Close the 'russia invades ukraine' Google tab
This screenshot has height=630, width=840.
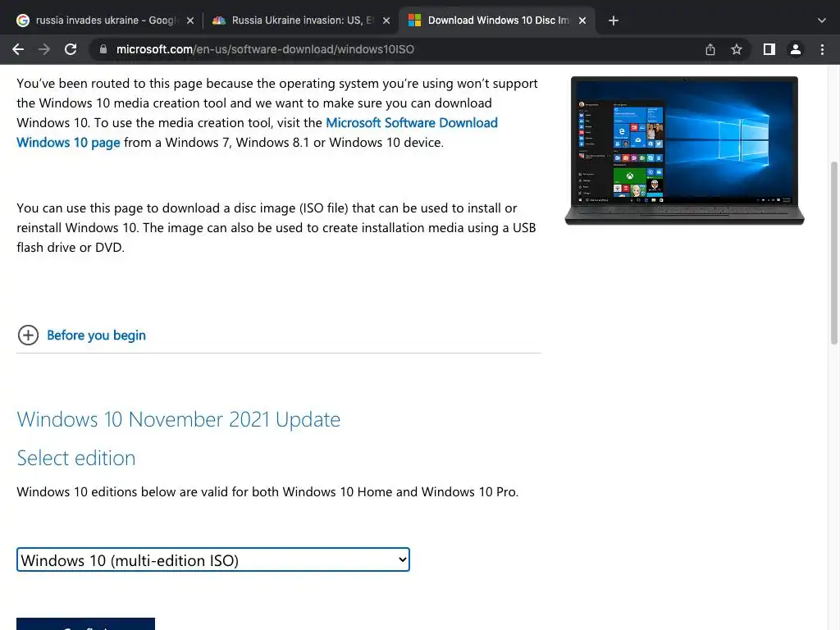click(189, 21)
